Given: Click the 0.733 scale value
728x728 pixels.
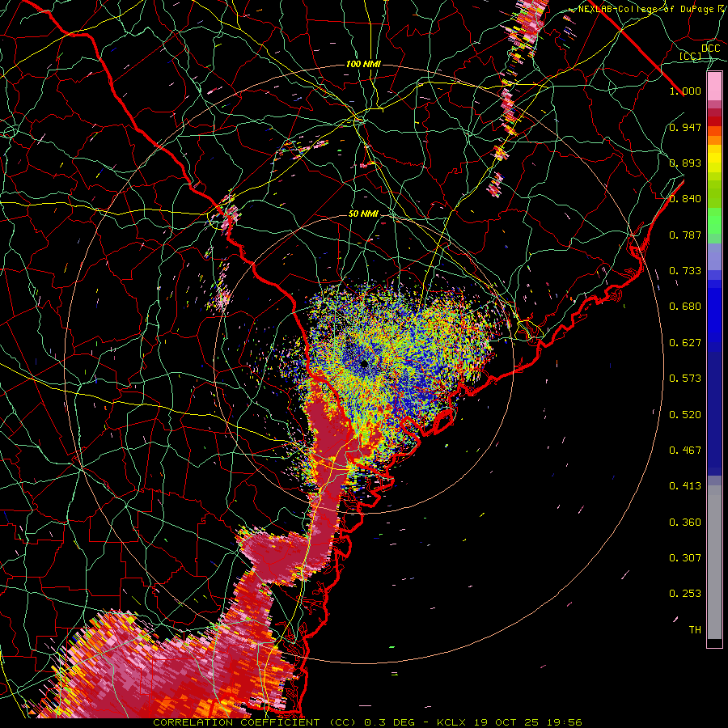Looking at the screenshot, I should pos(685,271).
